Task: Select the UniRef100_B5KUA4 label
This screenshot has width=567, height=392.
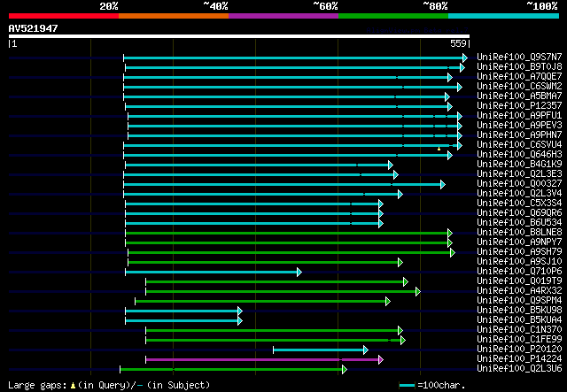Action: pos(519,319)
